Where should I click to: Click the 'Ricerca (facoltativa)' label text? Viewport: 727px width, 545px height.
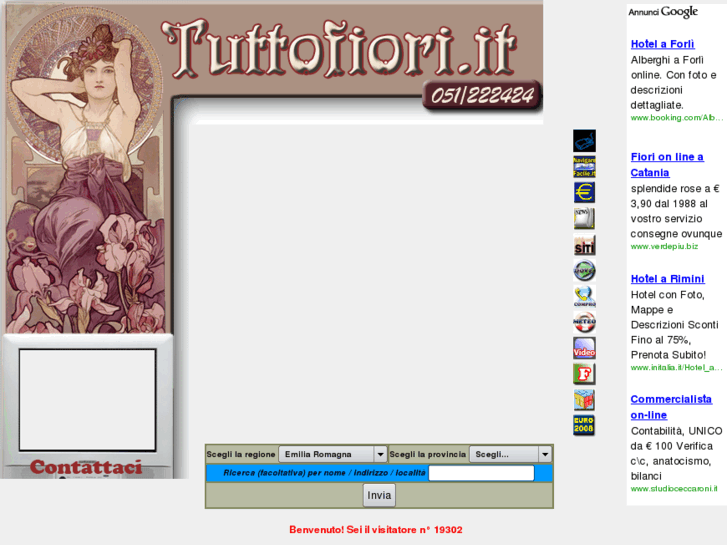324,473
